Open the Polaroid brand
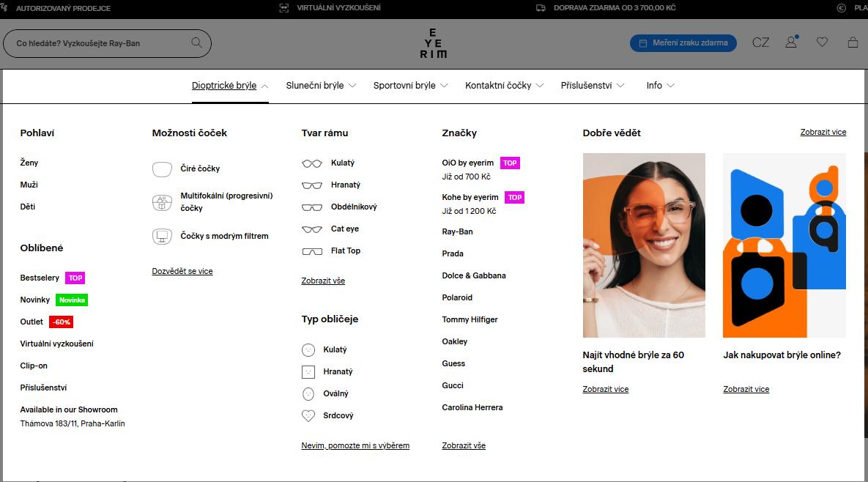 tap(457, 297)
